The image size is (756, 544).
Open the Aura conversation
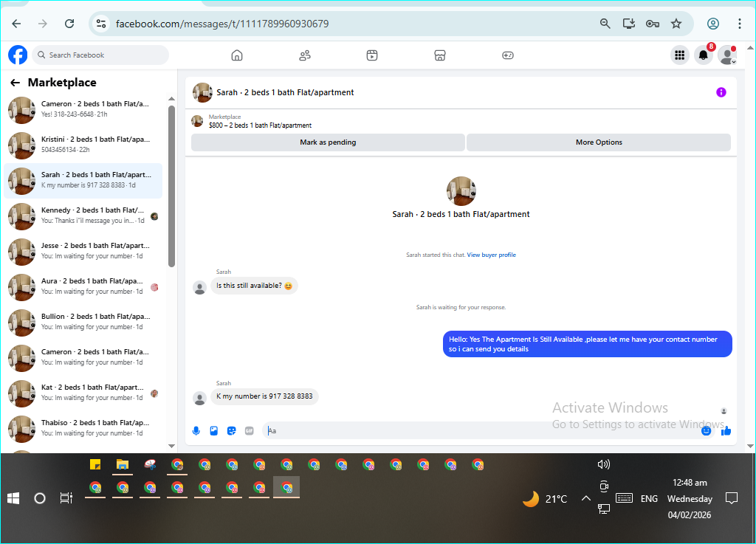pos(83,286)
